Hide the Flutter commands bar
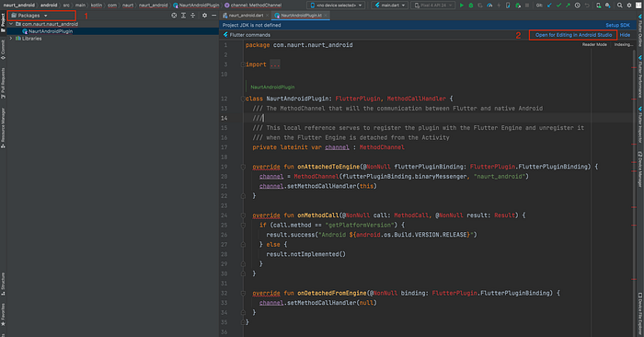The width and height of the screenshot is (644, 337). [625, 35]
